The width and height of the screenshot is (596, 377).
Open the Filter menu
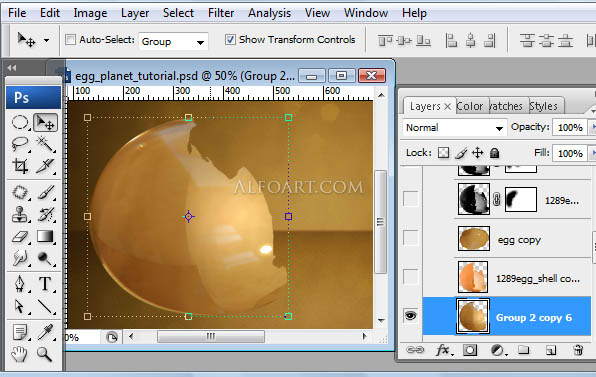click(x=221, y=13)
